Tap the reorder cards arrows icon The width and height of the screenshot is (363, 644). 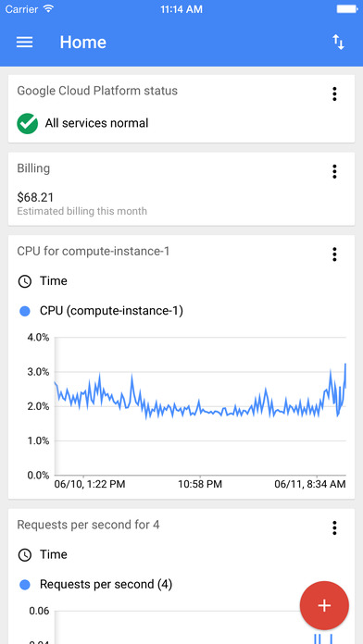click(338, 42)
